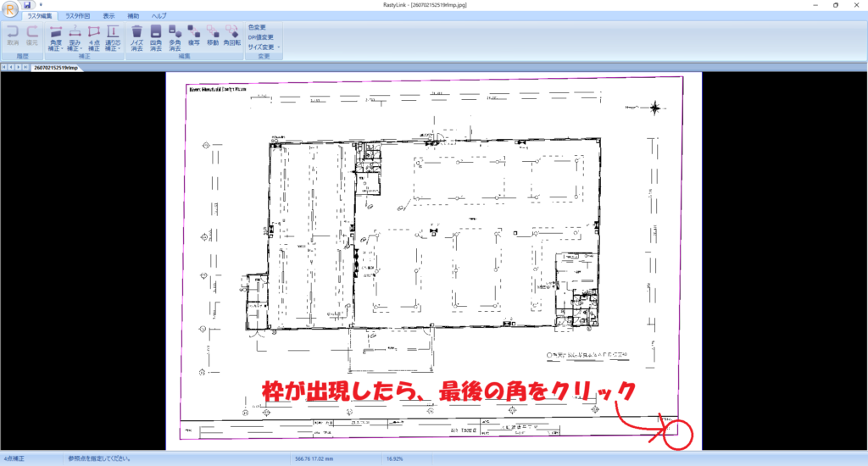Image resolution: width=868 pixels, height=466 pixels.
Task: Select the 4点補正 tool
Action: pos(94,38)
